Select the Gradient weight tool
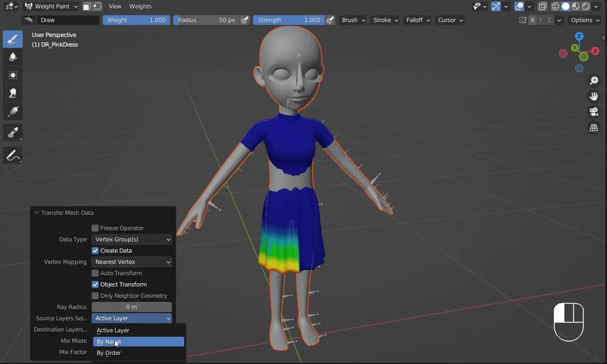The height and width of the screenshot is (364, 607). point(13,112)
